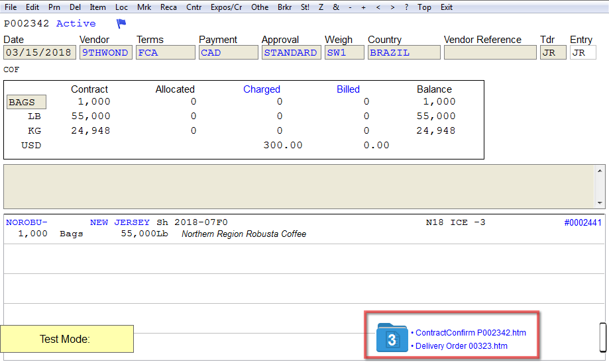The width and height of the screenshot is (609, 364).
Task: Click the blue flag icon beside Active
Action: [x=121, y=24]
